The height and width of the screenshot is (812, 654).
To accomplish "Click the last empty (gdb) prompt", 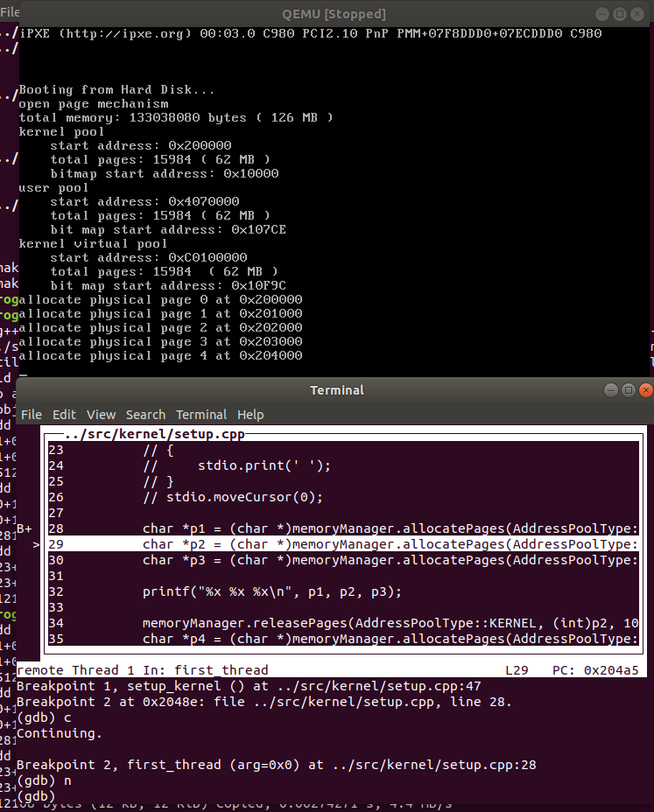I will click(36, 796).
